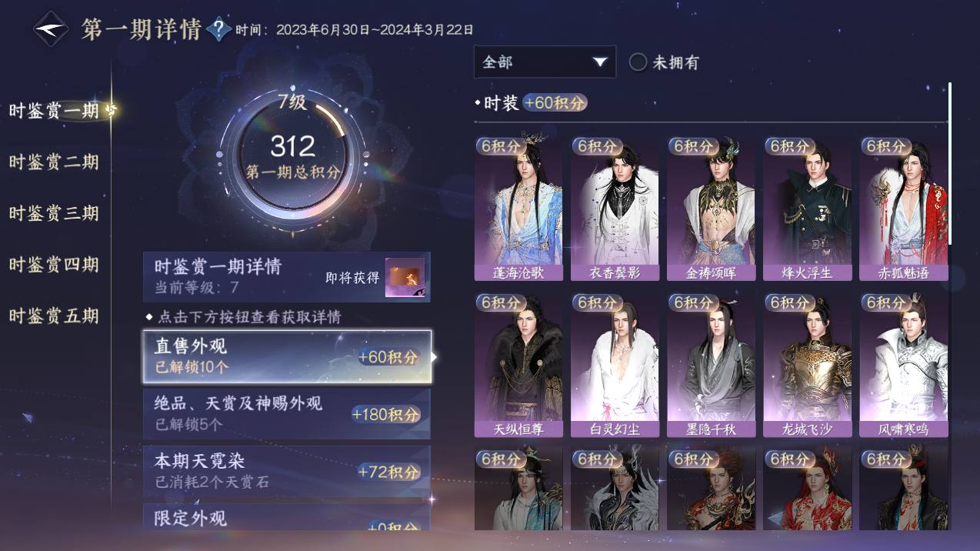Switch to 时鉴赏五期 tab
Screen dimensions: 980x551
point(54,316)
